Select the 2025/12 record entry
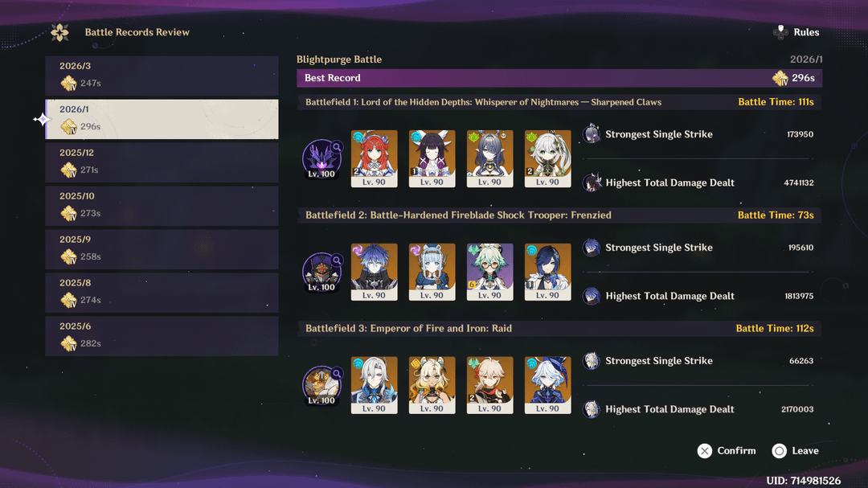868x488 pixels. pos(162,162)
